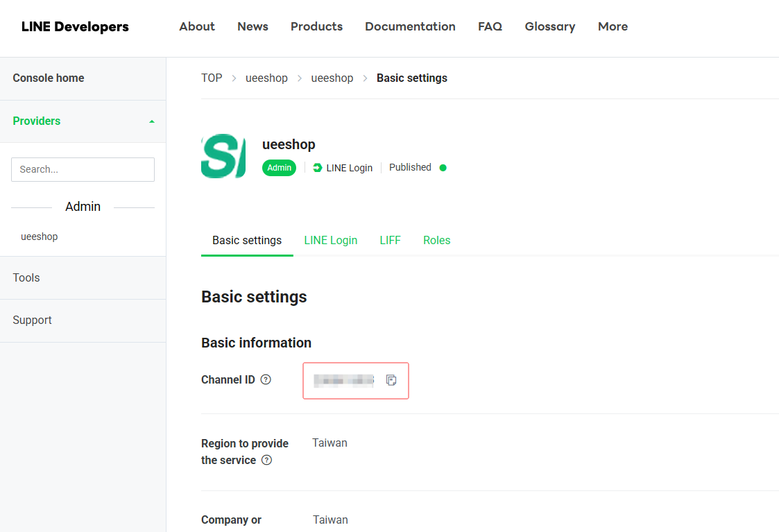Open Console home in sidebar
Screen dimensions: 779x532
click(x=49, y=78)
